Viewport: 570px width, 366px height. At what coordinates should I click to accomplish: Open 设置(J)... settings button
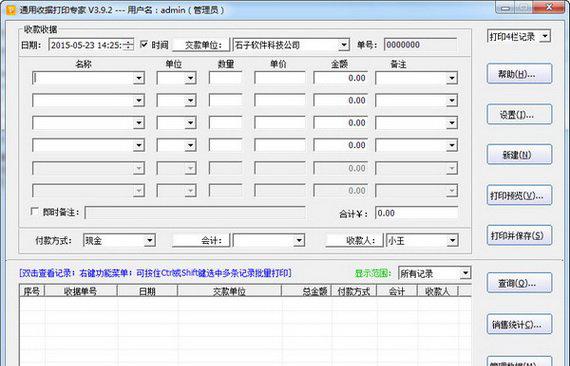[x=519, y=115]
